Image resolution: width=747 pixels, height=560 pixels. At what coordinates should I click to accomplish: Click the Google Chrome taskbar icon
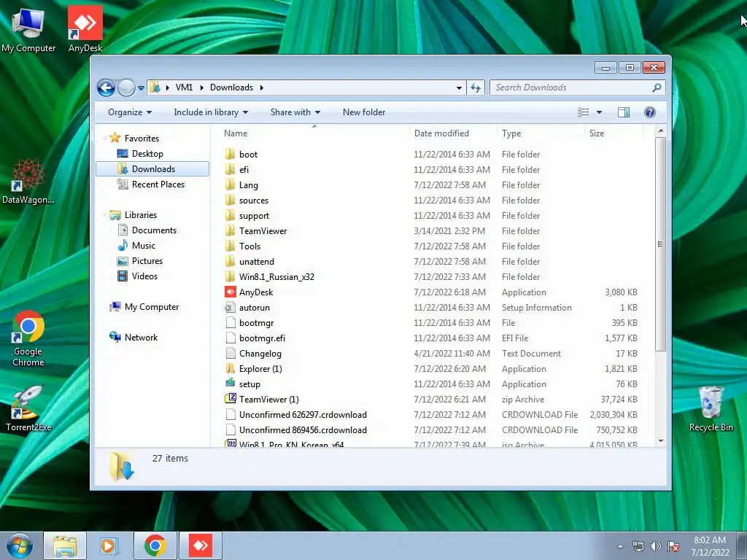point(155,545)
